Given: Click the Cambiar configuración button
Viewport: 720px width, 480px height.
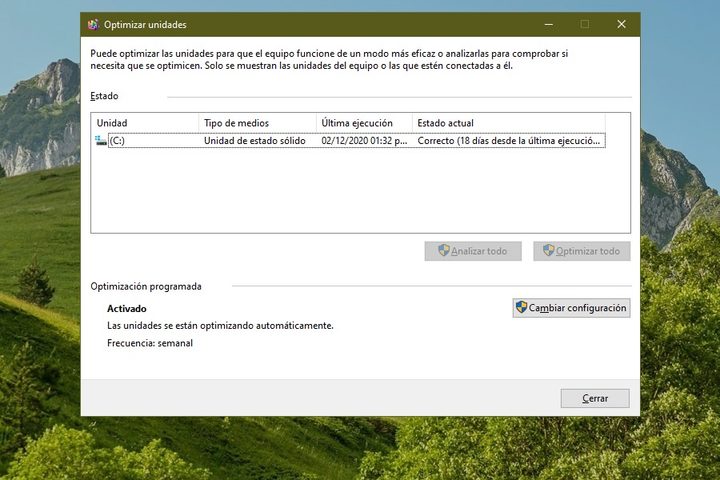Looking at the screenshot, I should pos(571,308).
